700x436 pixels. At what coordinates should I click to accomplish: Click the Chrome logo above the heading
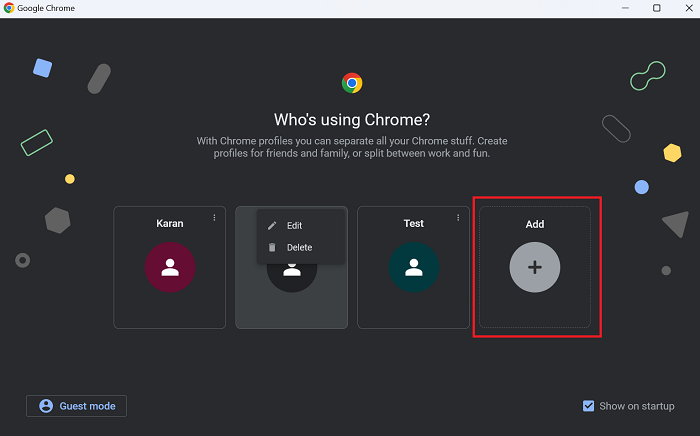click(x=352, y=83)
